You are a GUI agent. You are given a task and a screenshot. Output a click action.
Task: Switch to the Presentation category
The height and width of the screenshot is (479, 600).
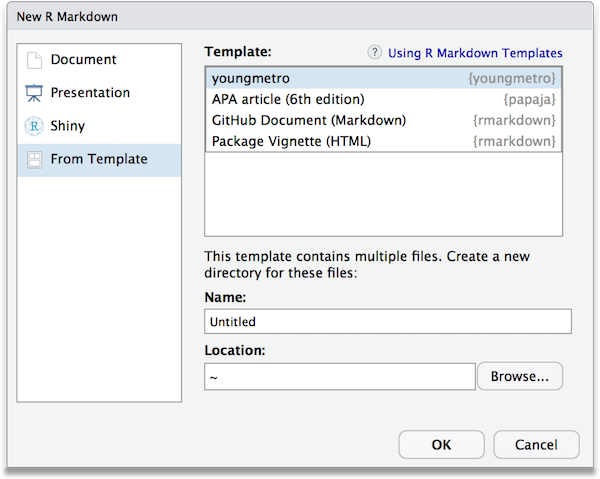90,93
